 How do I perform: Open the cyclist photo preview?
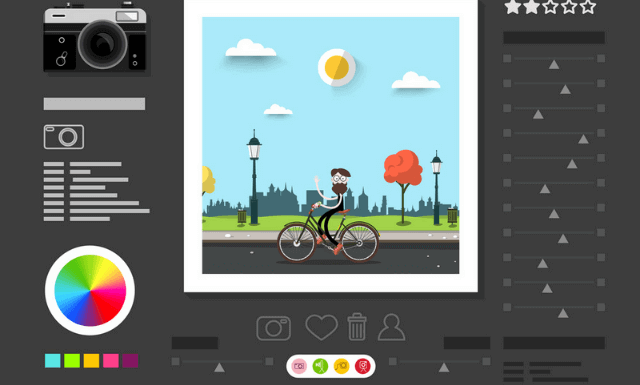[x=331, y=145]
